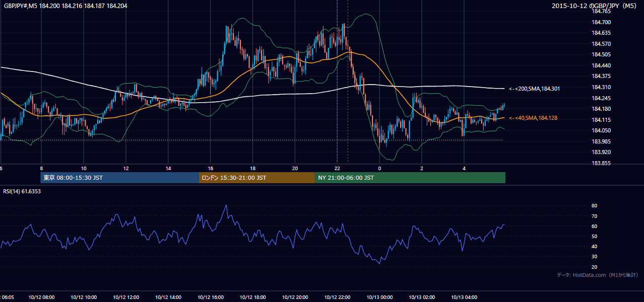Screen dimensions: 644x302
Task: Click the 184.570 price axis label
Action: pos(601,44)
